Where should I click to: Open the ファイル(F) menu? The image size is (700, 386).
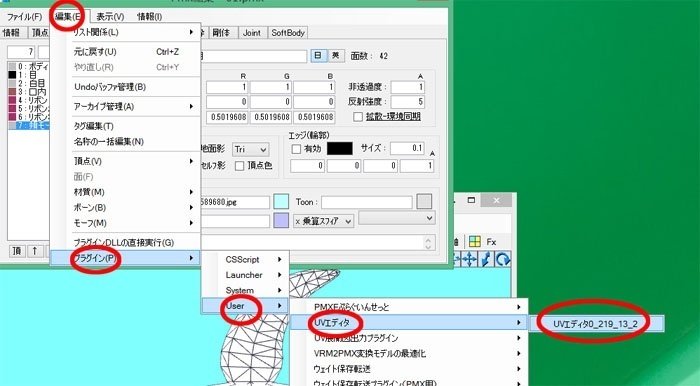coord(24,17)
